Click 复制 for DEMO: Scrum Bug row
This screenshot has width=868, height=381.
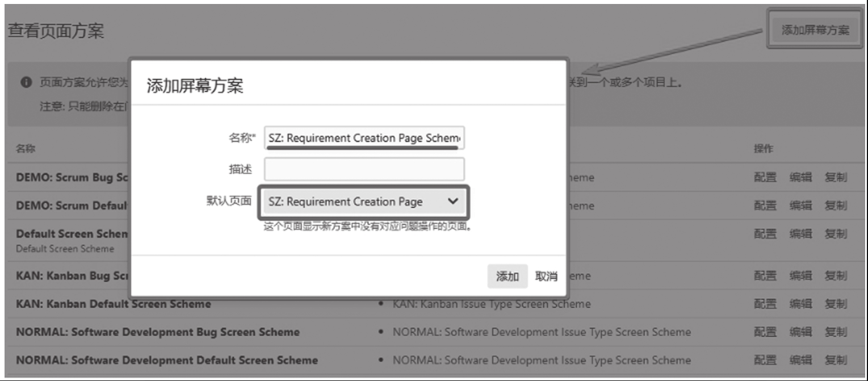(836, 177)
